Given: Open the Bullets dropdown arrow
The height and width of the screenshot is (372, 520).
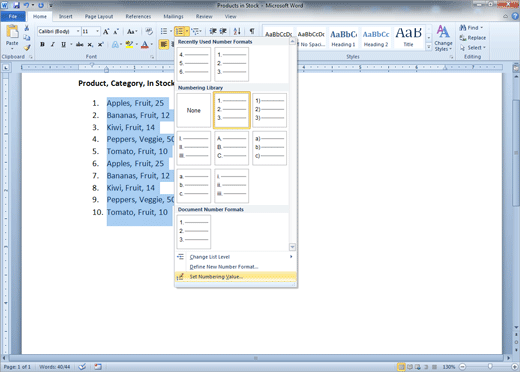Looking at the screenshot, I should click(171, 31).
